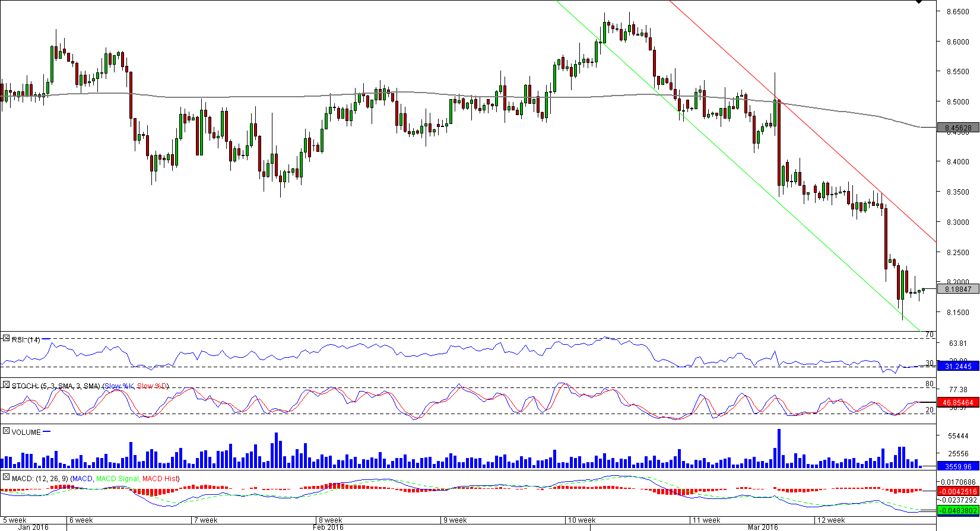Screen dimensions: 980x531
Task: Click the 8.45628 moving average price tag
Action: 957,128
